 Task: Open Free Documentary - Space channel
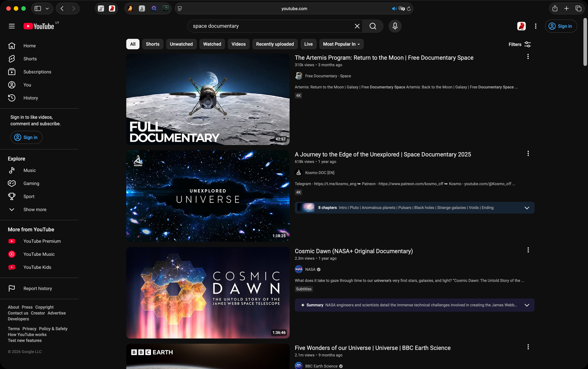[328, 76]
